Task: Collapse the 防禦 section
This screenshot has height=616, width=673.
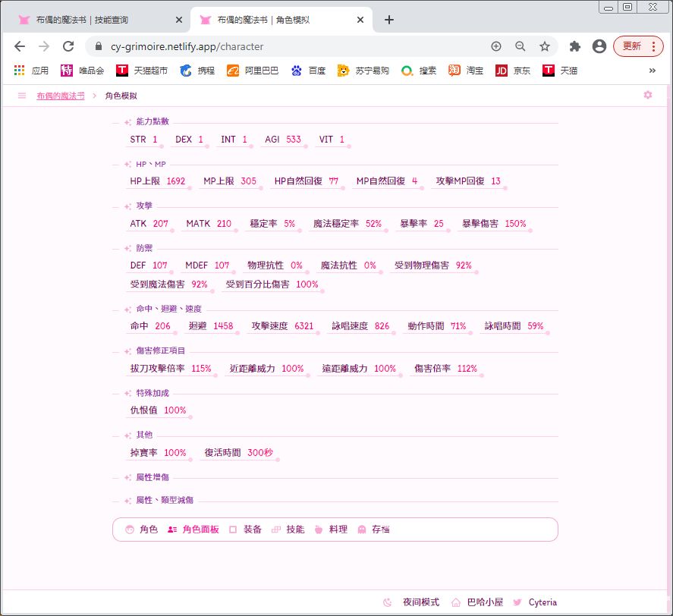Action: pyautogui.click(x=144, y=248)
